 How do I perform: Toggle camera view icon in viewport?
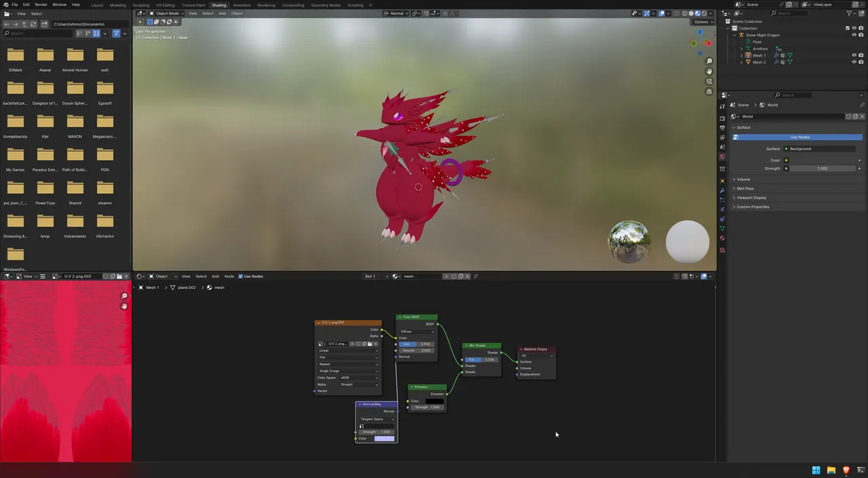[x=709, y=81]
